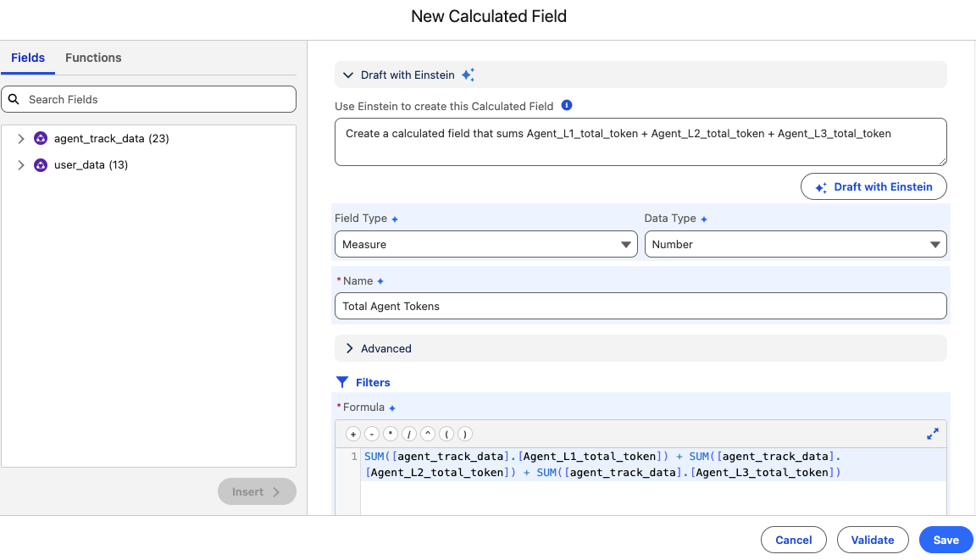976x560 pixels.
Task: Click into the Search Fields box
Action: 157,99
